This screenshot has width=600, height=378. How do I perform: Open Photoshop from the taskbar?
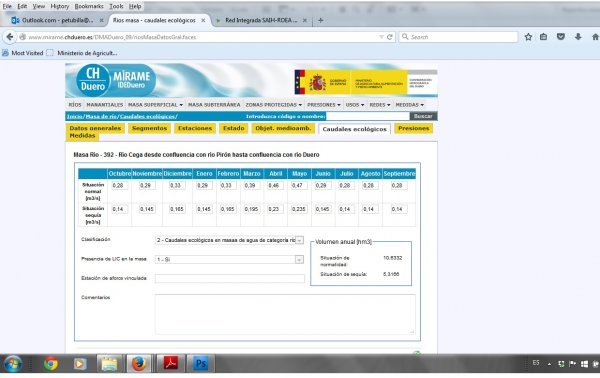[x=200, y=363]
